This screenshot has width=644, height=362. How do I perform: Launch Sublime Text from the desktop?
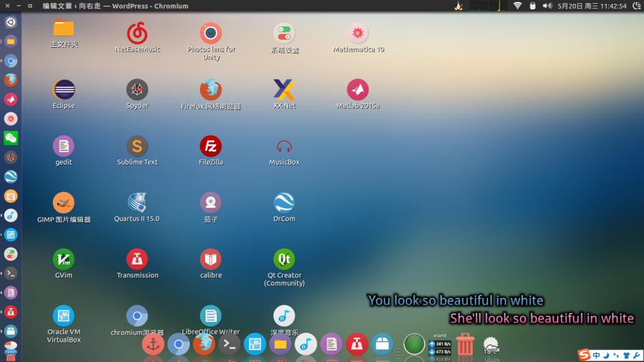137,146
